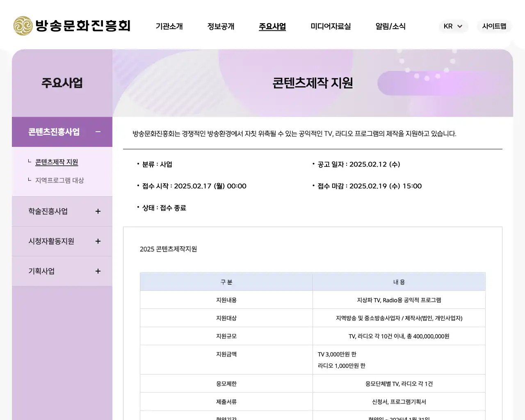Collapse the 콘텐츠진흥사업 section
Image resolution: width=525 pixels, height=420 pixels.
tap(98, 132)
